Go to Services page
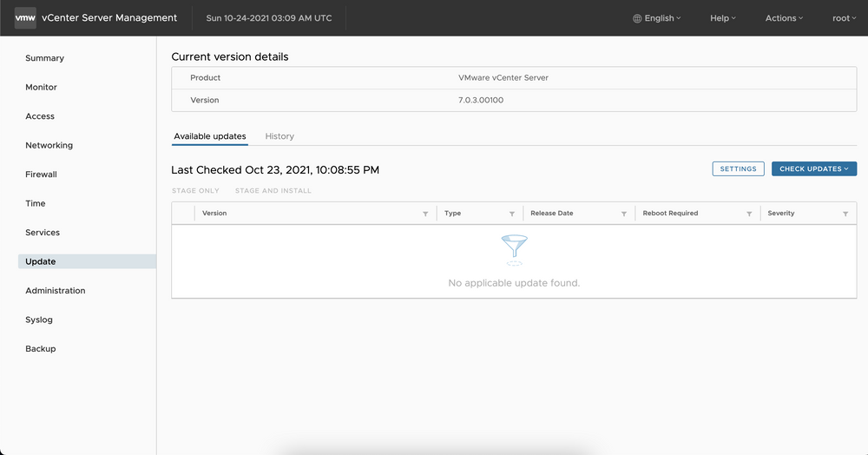The height and width of the screenshot is (455, 868). point(43,233)
